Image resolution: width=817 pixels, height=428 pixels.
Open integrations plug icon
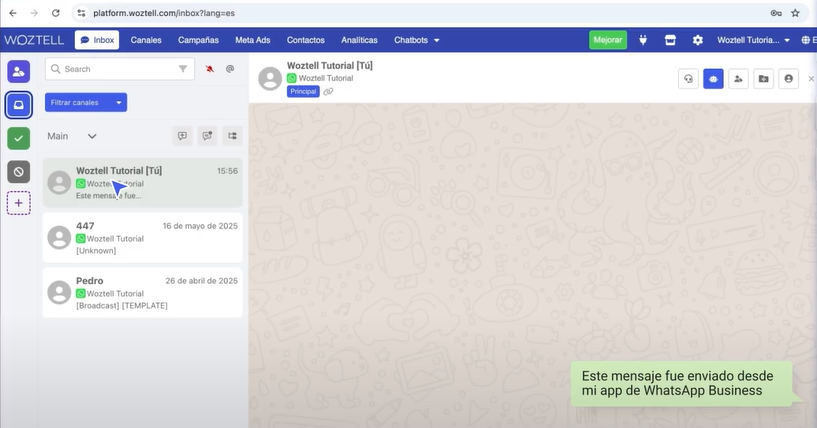point(643,40)
